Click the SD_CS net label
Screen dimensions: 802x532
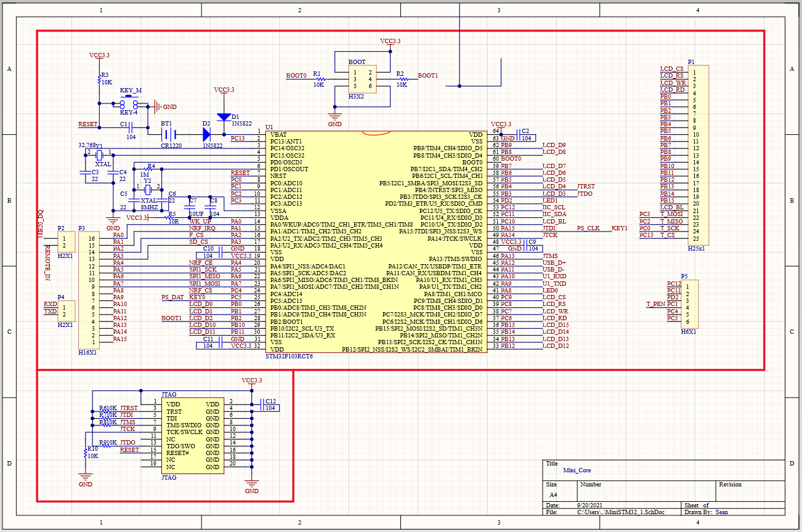coord(197,242)
